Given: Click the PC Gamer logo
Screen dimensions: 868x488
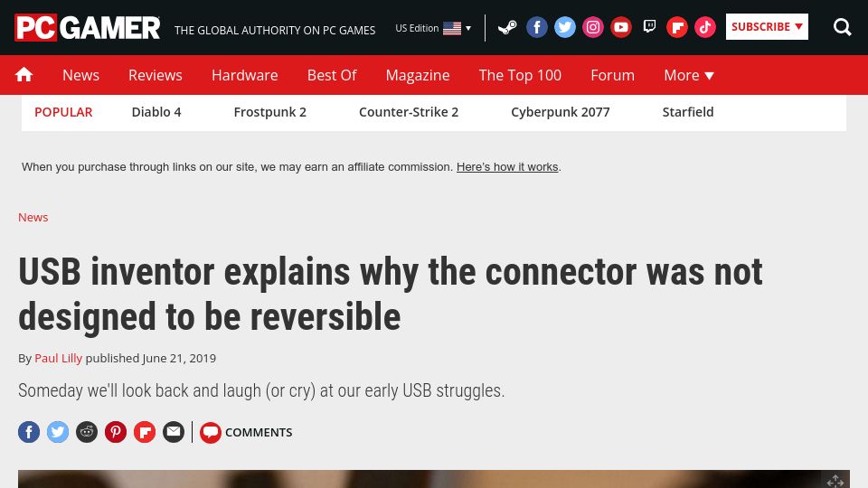Looking at the screenshot, I should pyautogui.click(x=88, y=28).
